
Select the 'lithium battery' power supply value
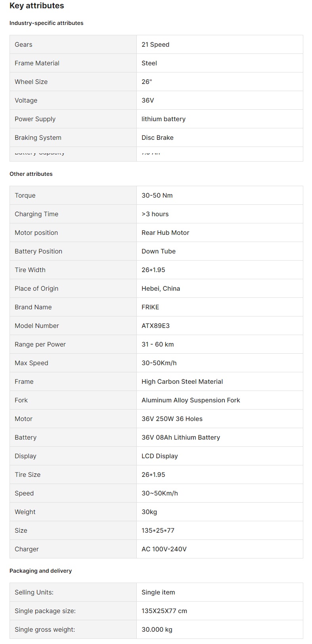tap(163, 119)
